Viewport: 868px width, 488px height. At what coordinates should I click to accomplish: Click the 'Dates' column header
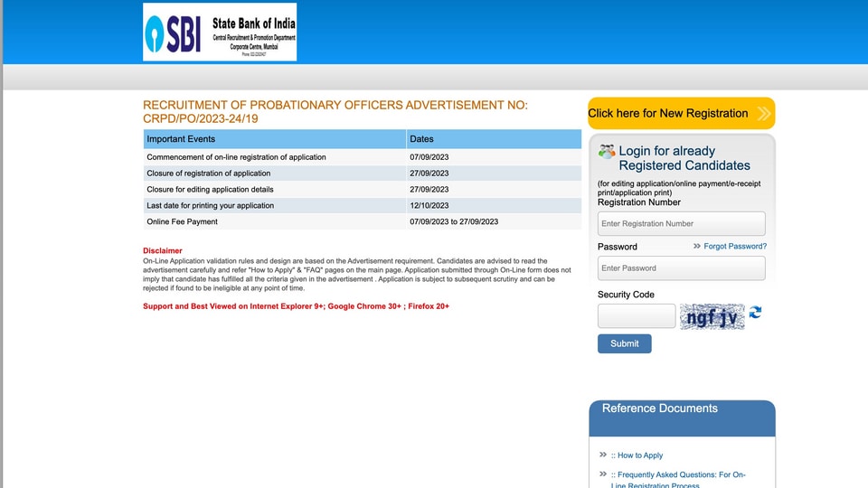pyautogui.click(x=494, y=139)
